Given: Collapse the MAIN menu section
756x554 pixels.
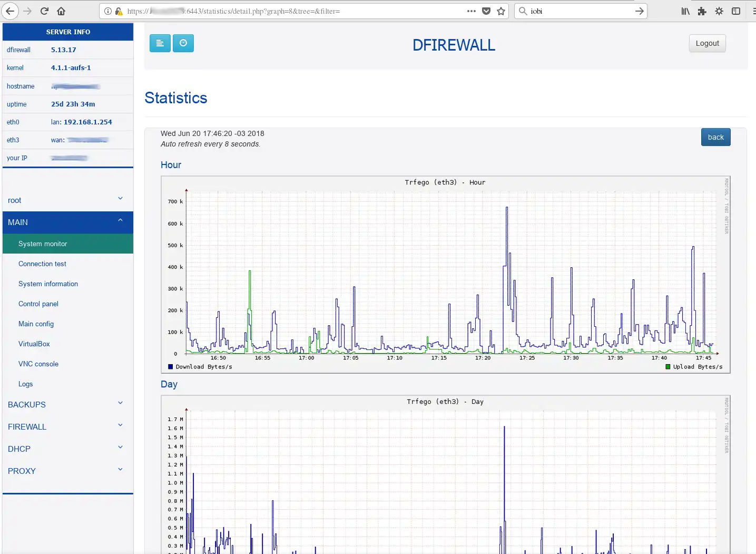Looking at the screenshot, I should (68, 222).
